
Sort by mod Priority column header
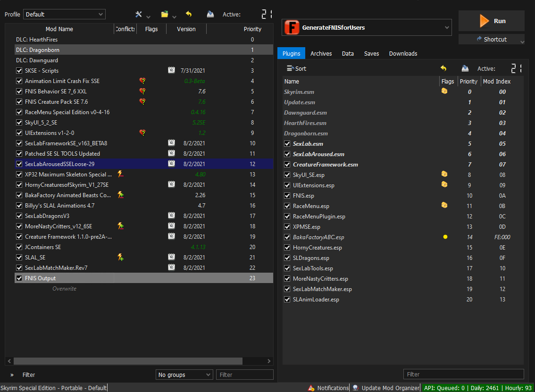tap(252, 29)
